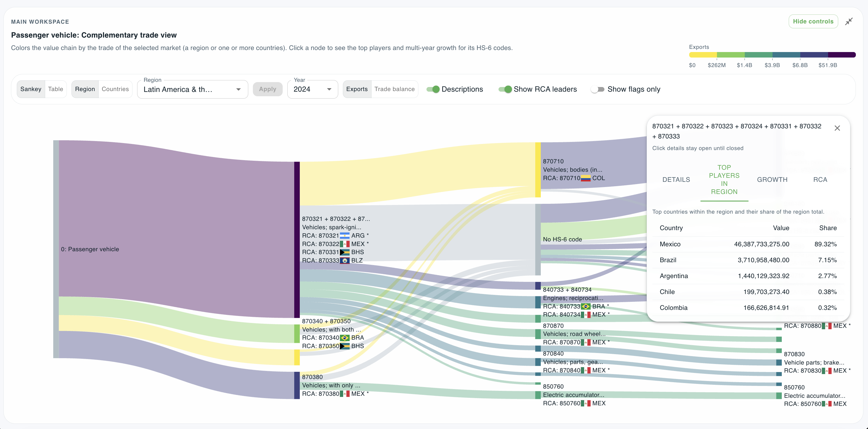This screenshot has height=429, width=868.
Task: Close the HS-6 details popup
Action: (837, 128)
